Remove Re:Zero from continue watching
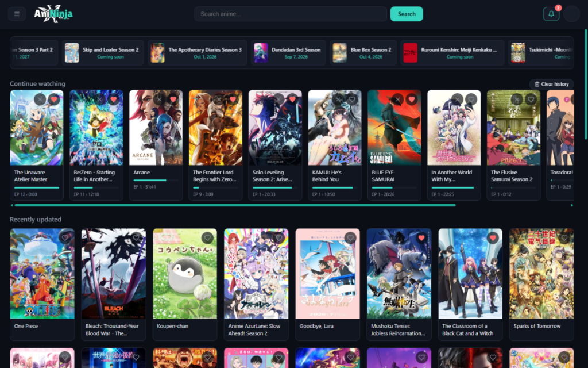This screenshot has width=588, height=368. pos(99,99)
